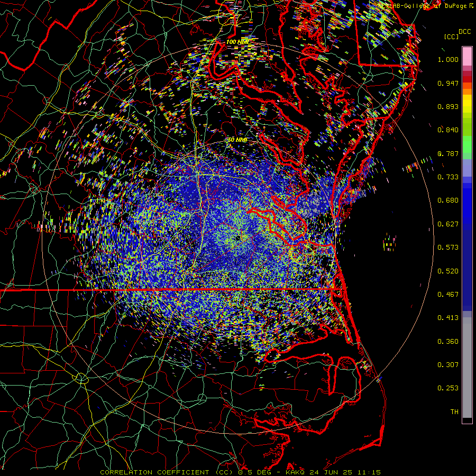Viewport: 476px width, 476px height.
Task: Click the TH threshold label
Action: click(454, 412)
